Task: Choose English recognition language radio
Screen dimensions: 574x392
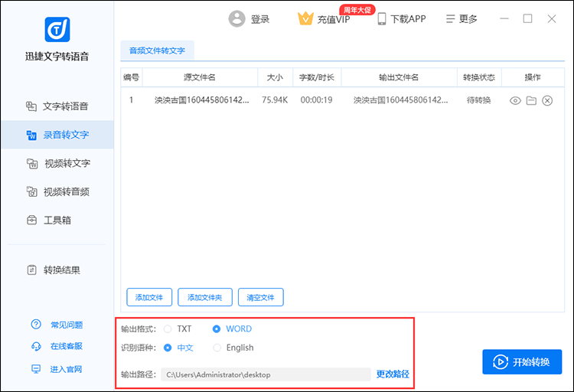Action: (217, 348)
